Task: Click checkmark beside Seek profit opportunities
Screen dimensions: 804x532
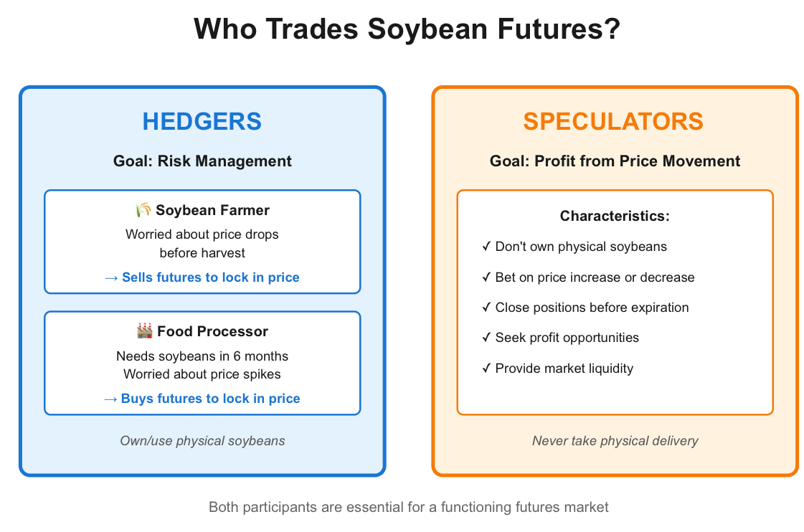Action: (486, 338)
